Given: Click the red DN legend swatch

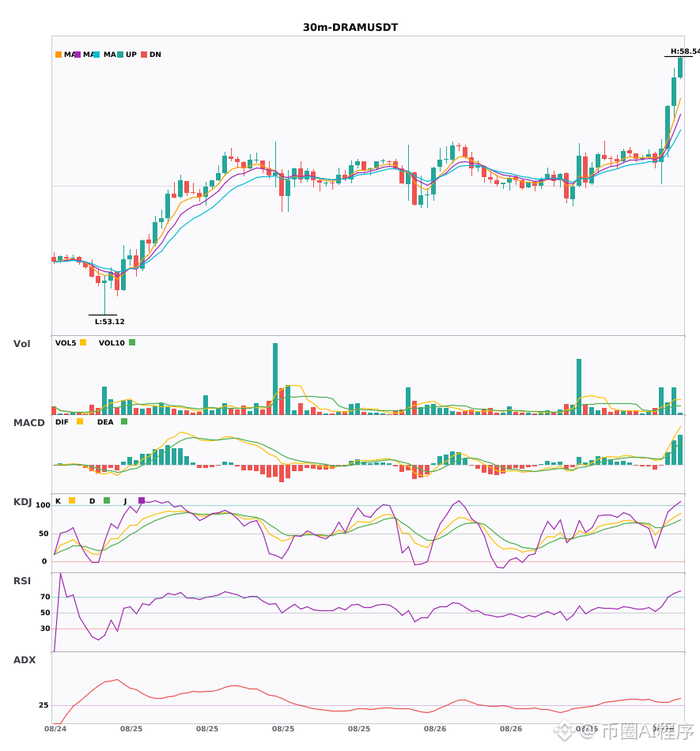Looking at the screenshot, I should click(x=144, y=55).
